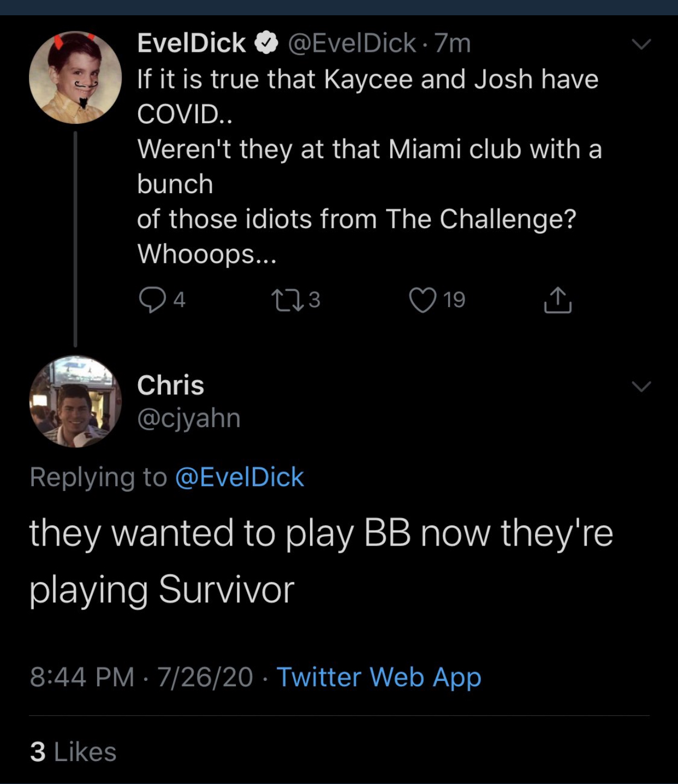678x784 pixels.
Task: Open Chris's profile picture
Action: pos(75,402)
